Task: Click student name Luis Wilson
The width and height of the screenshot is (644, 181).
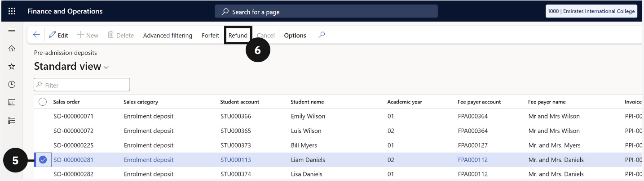Action: (306, 131)
